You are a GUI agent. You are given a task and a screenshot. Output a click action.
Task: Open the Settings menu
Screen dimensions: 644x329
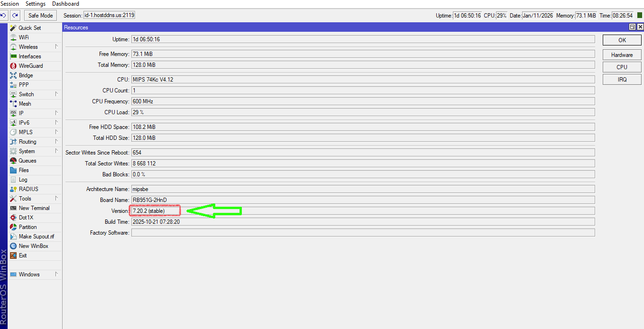coord(35,4)
